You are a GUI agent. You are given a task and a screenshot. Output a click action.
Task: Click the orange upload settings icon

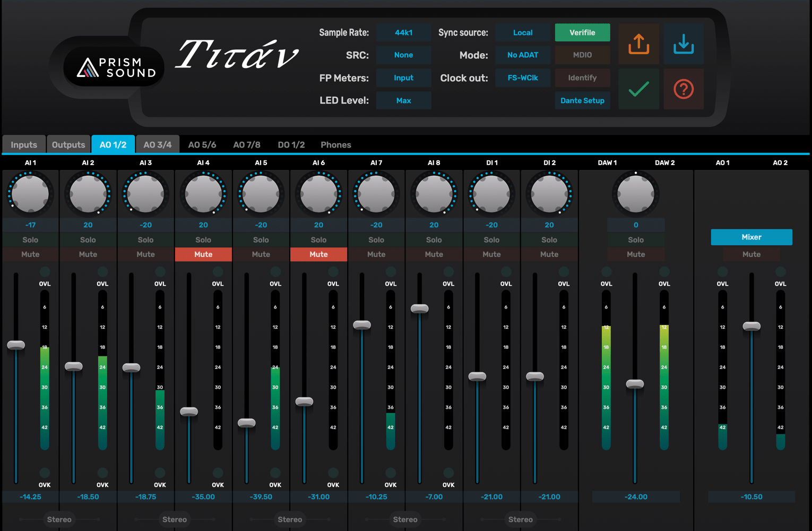pyautogui.click(x=638, y=44)
